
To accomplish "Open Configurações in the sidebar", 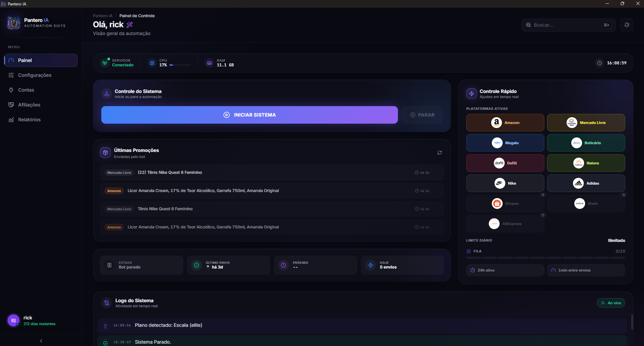I will pyautogui.click(x=41, y=75).
